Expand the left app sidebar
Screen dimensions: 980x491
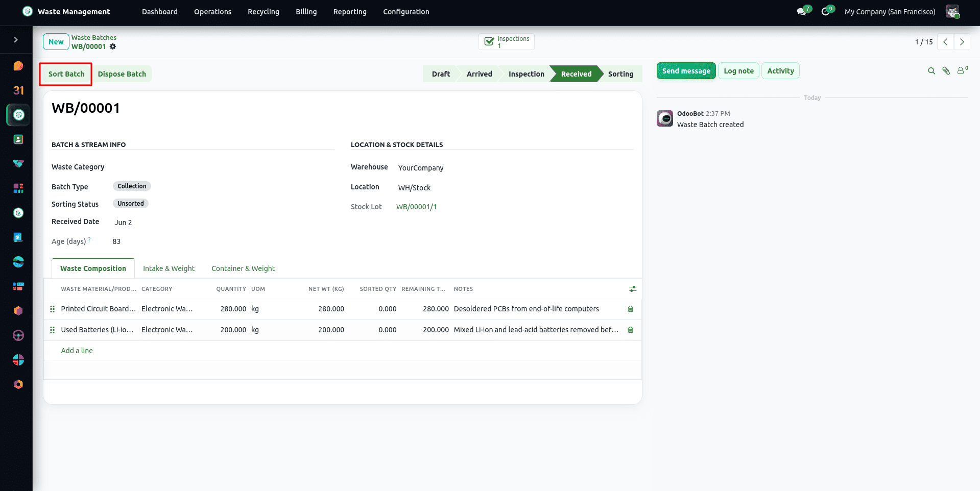click(16, 40)
